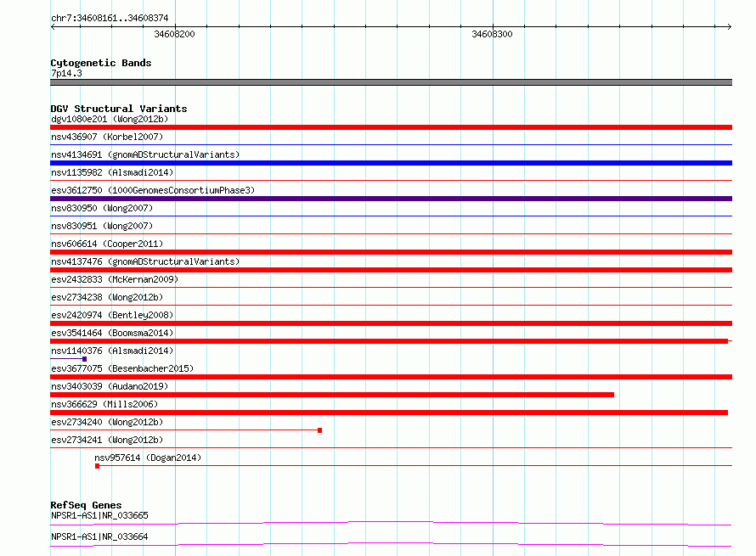Open nsv436907 (Korbel2007) variant label
The width and height of the screenshot is (756, 556).
pyautogui.click(x=107, y=137)
